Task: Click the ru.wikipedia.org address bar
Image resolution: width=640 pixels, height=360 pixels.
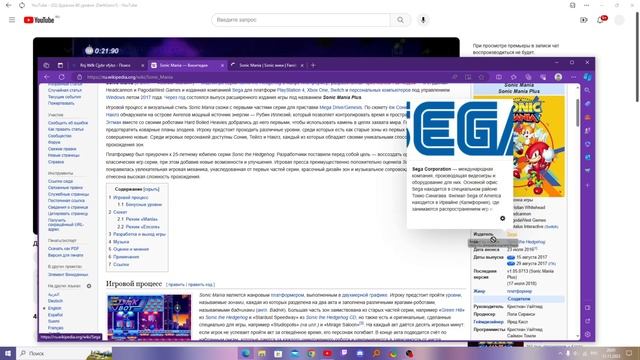Action: click(261, 77)
